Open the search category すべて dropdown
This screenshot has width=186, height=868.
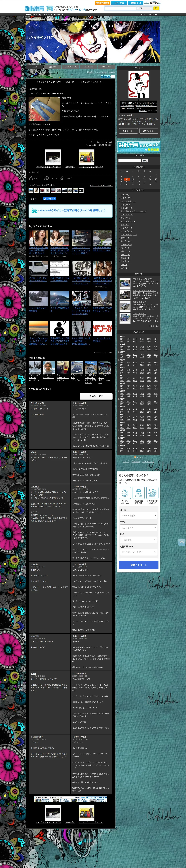[x=144, y=8]
